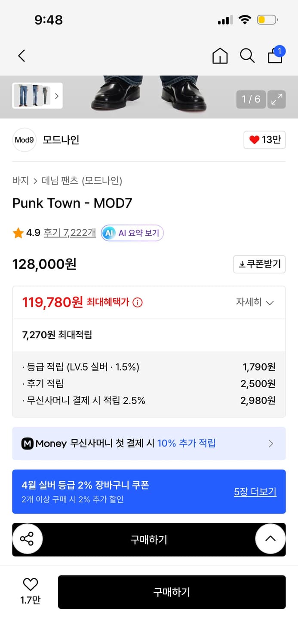The height and width of the screenshot is (644, 298).
Task: Open the 5장 더보기 coupon link
Action: click(255, 491)
